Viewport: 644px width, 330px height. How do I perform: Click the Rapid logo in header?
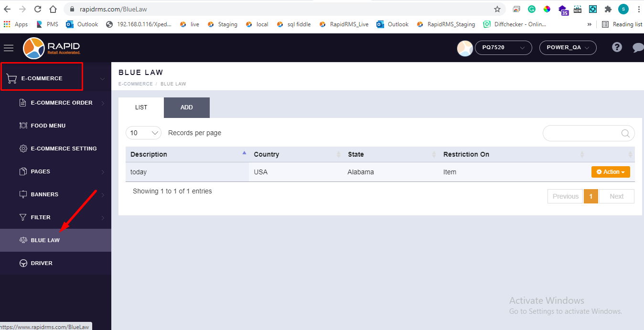point(52,48)
